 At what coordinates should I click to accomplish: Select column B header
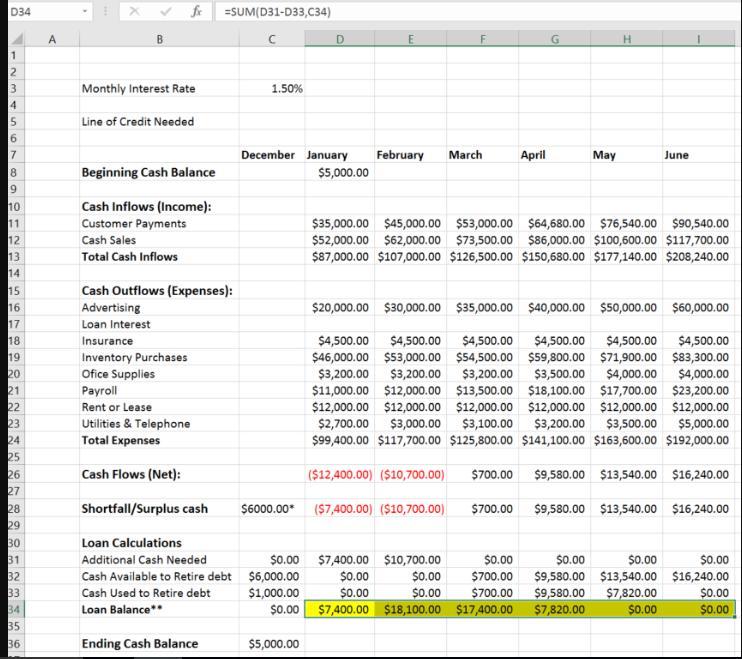157,39
